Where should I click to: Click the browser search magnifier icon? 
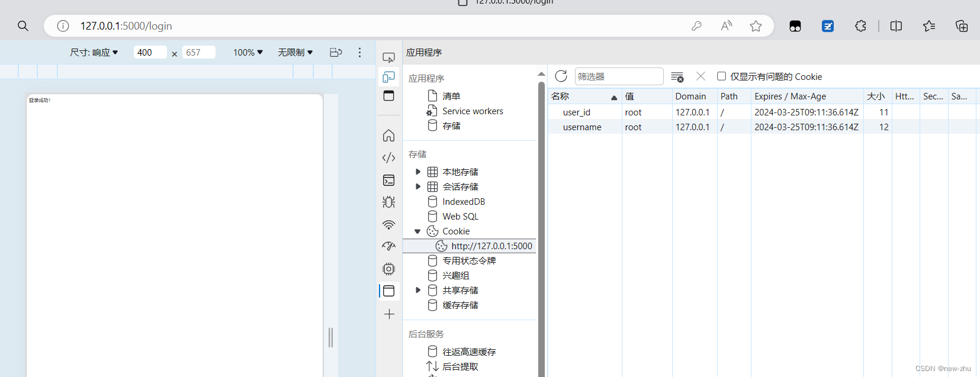pyautogui.click(x=23, y=26)
